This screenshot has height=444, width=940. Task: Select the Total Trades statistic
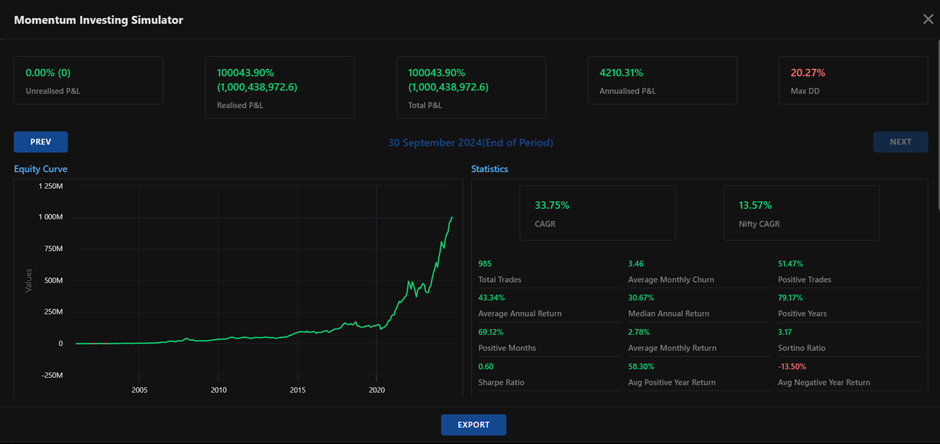coord(502,272)
